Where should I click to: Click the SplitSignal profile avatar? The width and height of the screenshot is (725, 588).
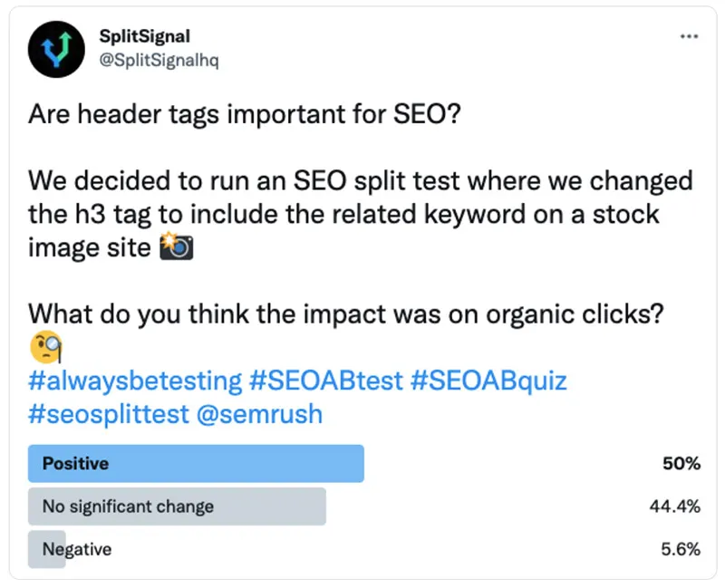pyautogui.click(x=55, y=49)
